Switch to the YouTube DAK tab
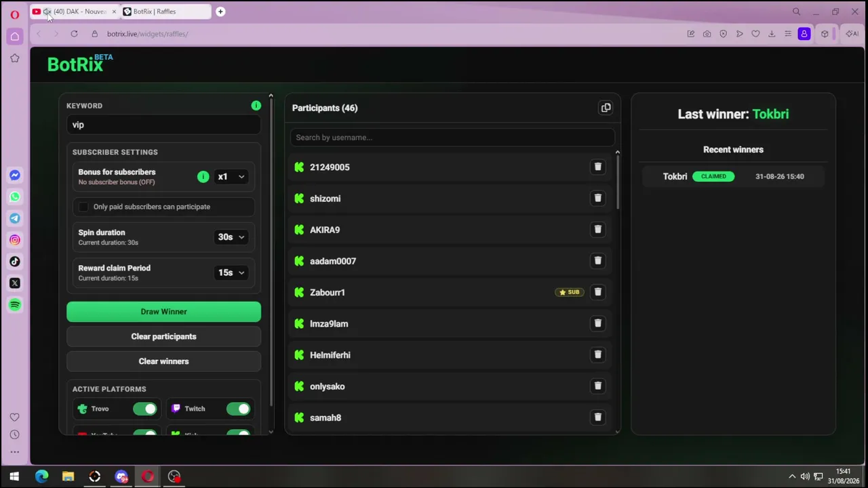 tap(75, 12)
